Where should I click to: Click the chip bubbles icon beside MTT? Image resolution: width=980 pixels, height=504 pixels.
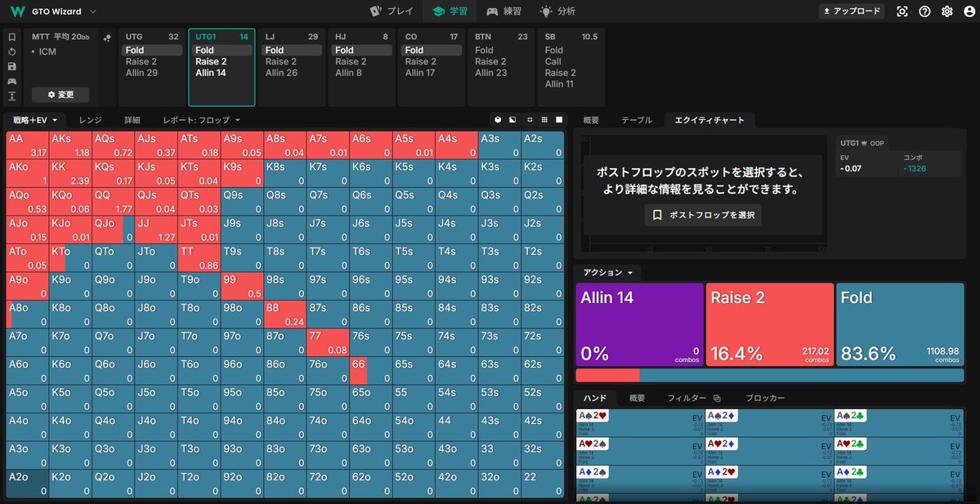click(107, 38)
